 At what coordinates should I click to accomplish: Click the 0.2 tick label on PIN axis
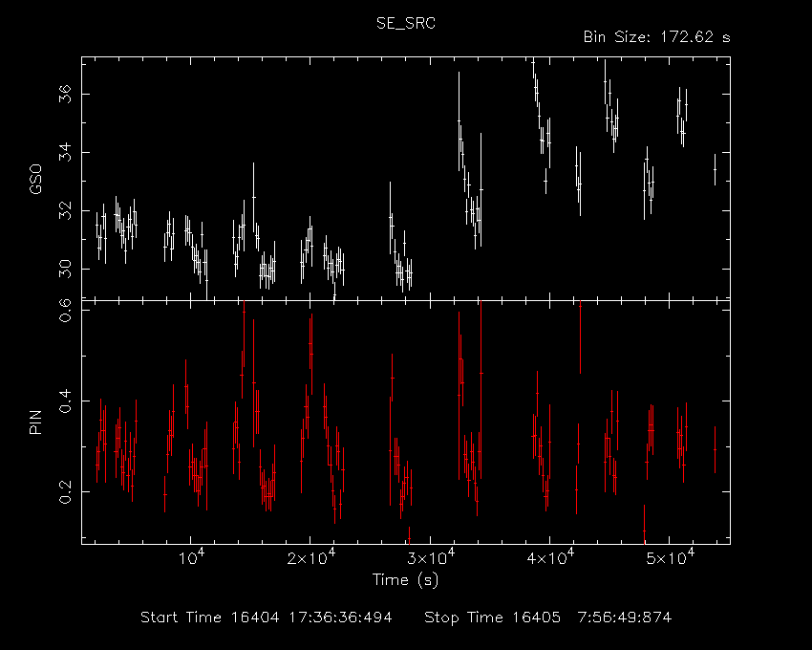pos(65,491)
